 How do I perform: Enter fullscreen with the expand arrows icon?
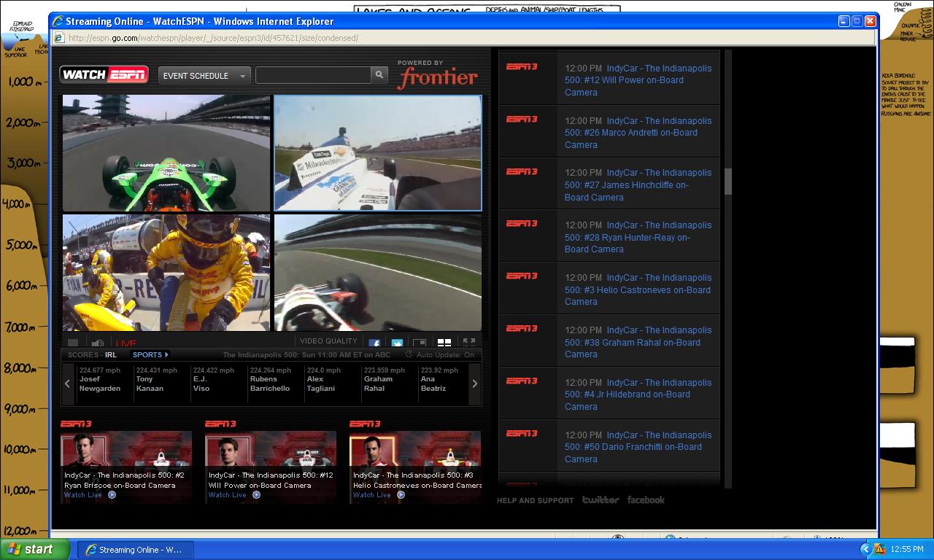click(469, 342)
